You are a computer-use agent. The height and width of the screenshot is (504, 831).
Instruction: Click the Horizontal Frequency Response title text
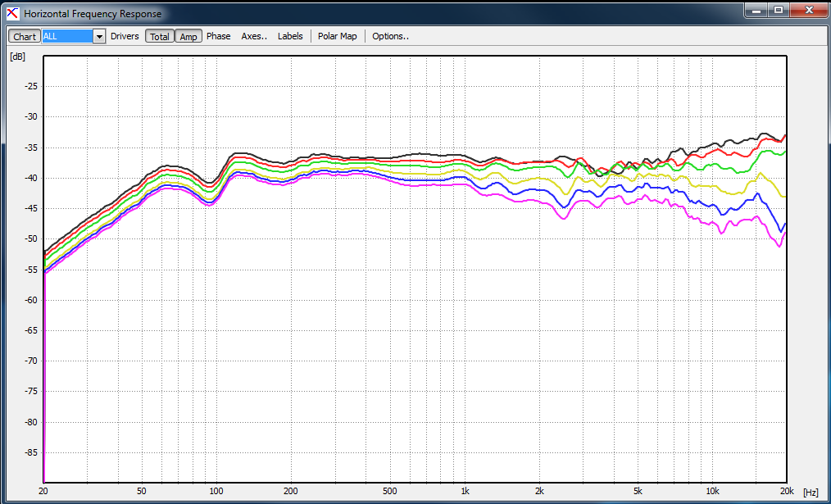93,14
